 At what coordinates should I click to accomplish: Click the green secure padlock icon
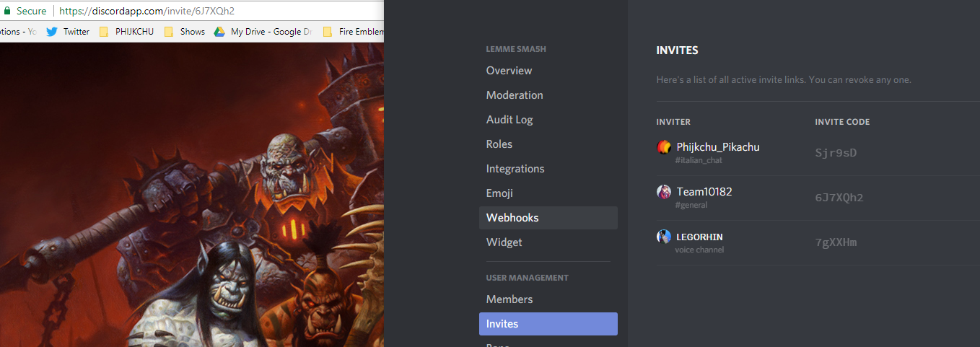pyautogui.click(x=7, y=11)
